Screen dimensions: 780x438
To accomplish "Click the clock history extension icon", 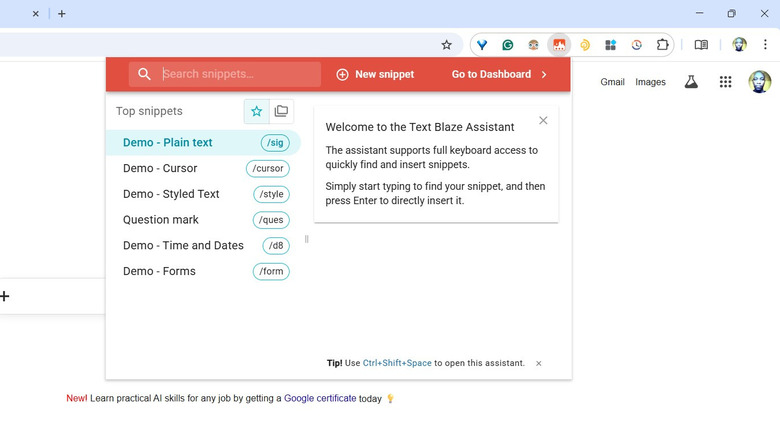I will click(x=636, y=45).
